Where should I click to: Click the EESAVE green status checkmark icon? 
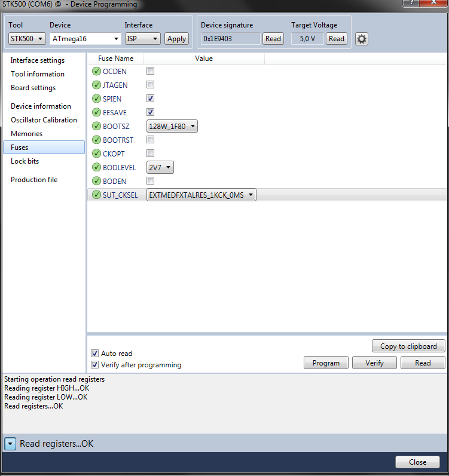[x=96, y=112]
